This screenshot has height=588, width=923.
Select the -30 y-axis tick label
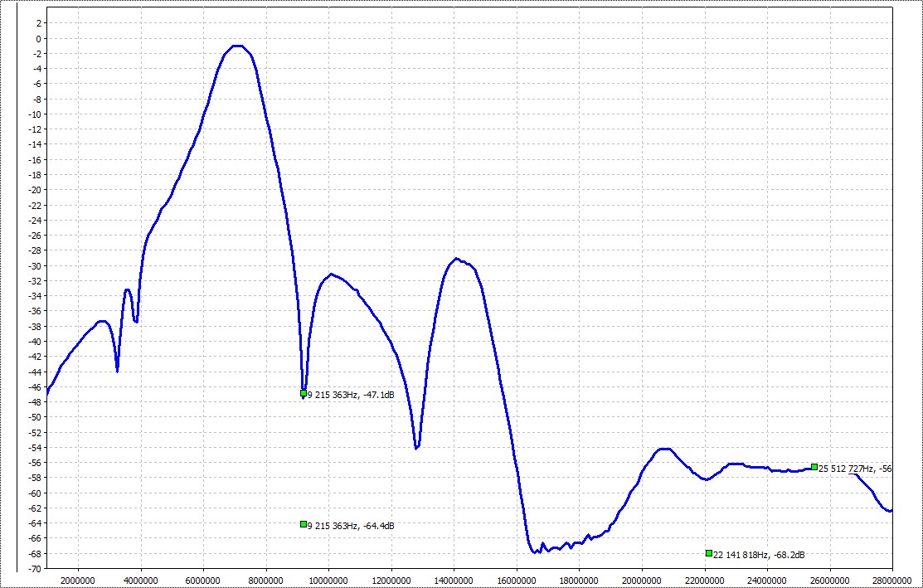click(x=34, y=265)
